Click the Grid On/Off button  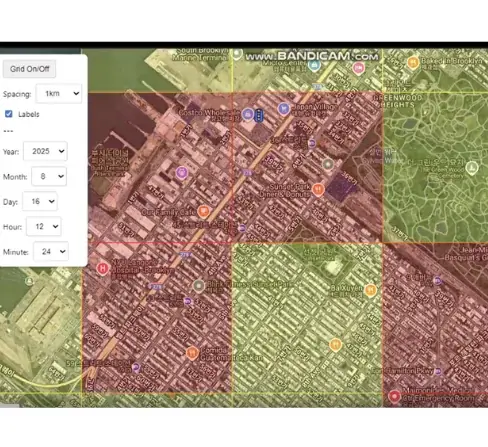click(x=29, y=69)
